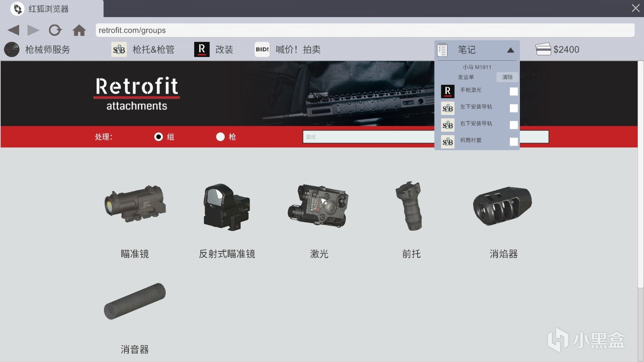Go back with the browser back arrow

(x=13, y=30)
